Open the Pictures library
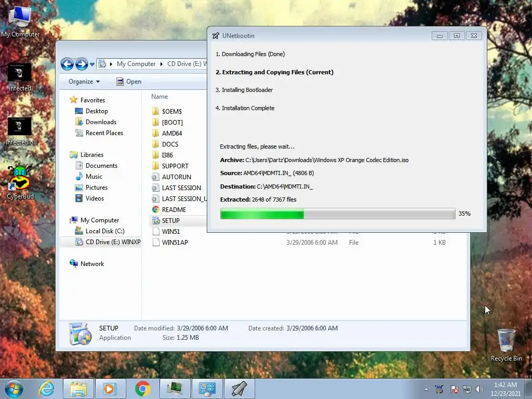This screenshot has height=399, width=532. tap(91, 187)
